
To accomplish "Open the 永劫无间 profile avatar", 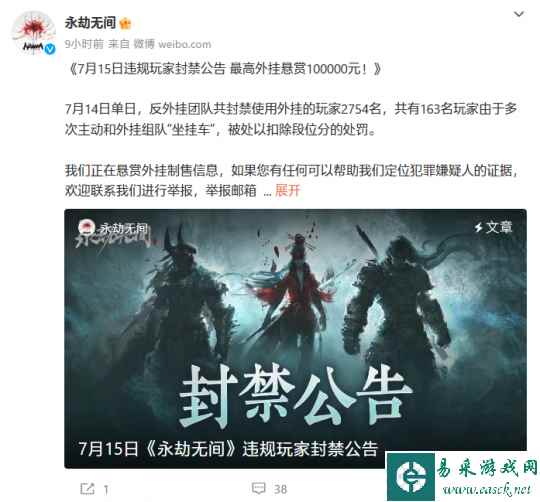I will 34,32.
